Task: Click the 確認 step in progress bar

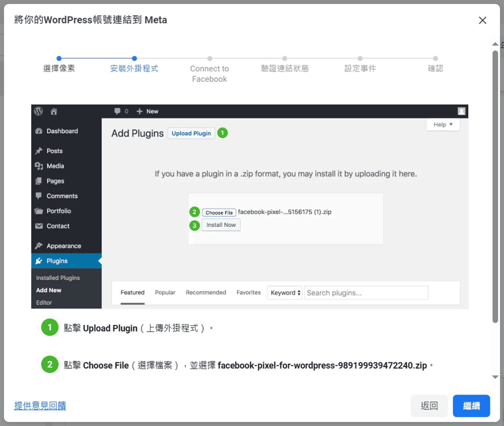Action: [x=435, y=68]
